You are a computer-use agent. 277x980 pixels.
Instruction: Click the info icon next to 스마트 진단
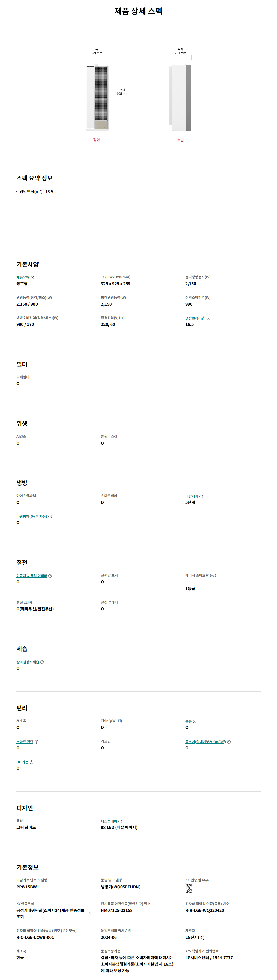tap(36, 742)
